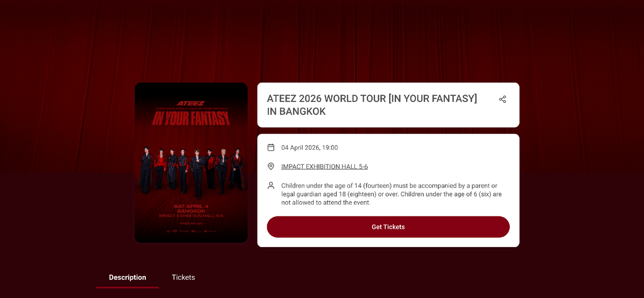
Task: Click the red underline beneath the Description tab
Action: (127, 287)
